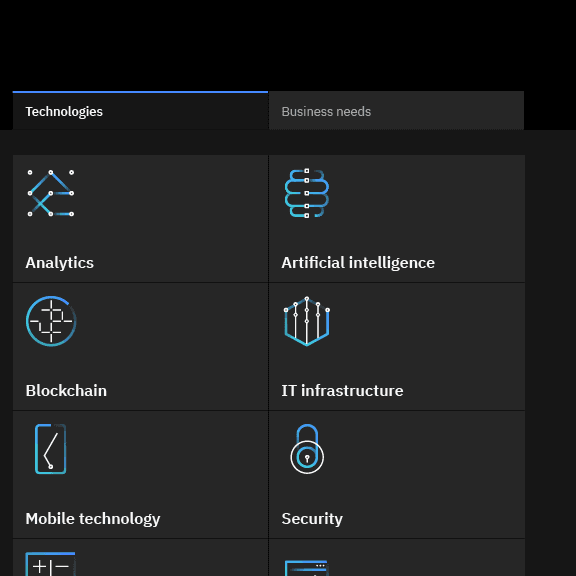Viewport: 576px width, 576px height.
Task: Click the IT infrastructure hexagon icon
Action: tap(307, 321)
